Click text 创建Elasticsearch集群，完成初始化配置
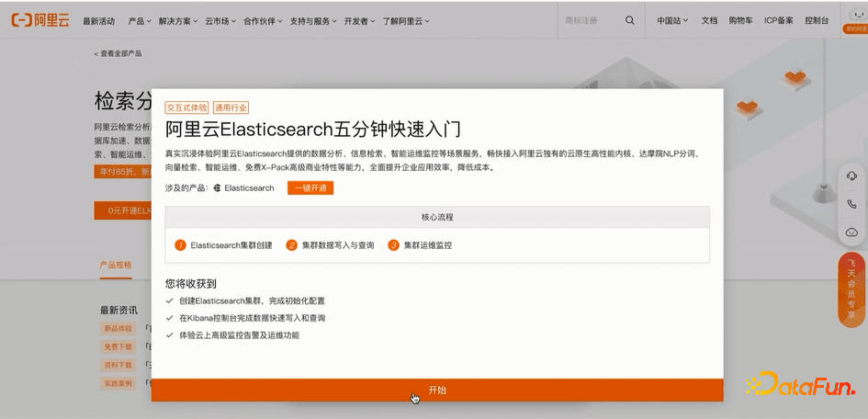868x419 pixels. [x=252, y=301]
